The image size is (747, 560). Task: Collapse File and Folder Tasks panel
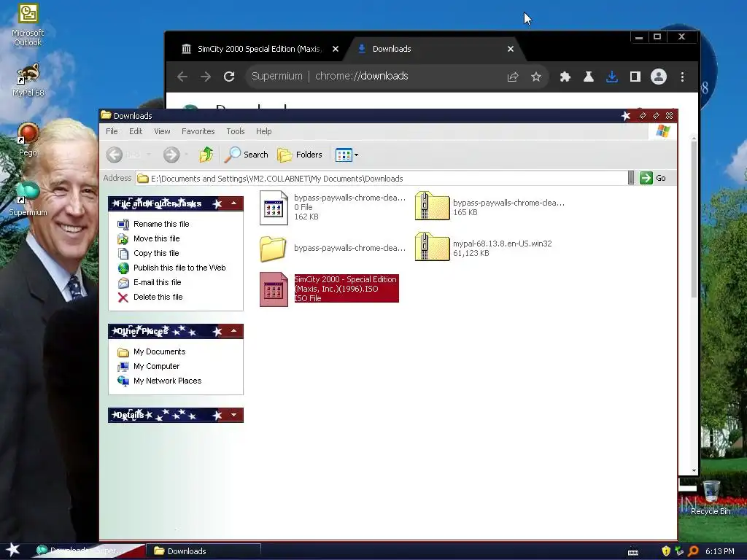coord(234,204)
